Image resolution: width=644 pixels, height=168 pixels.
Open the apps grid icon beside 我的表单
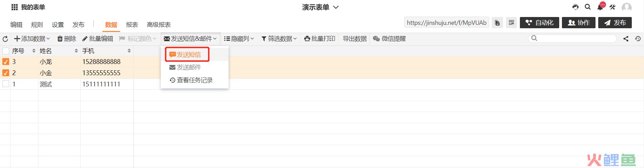pyautogui.click(x=15, y=7)
